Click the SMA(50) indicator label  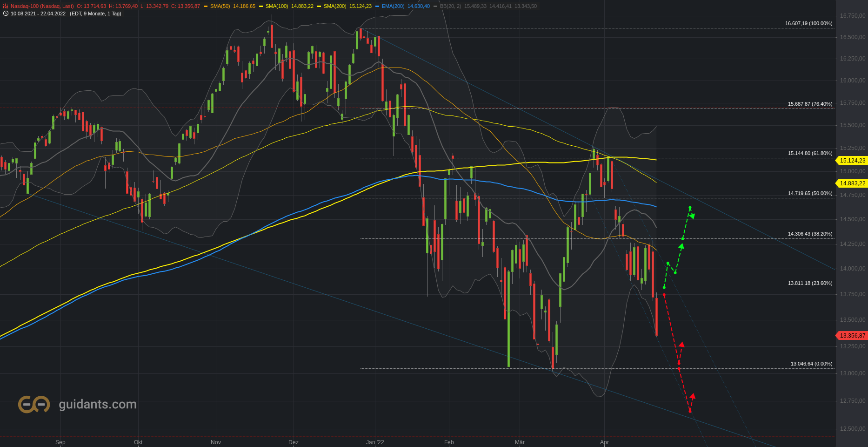click(x=220, y=7)
